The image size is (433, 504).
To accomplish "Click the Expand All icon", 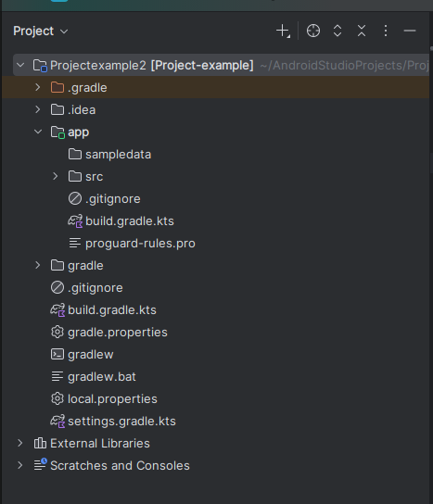I will (x=337, y=31).
